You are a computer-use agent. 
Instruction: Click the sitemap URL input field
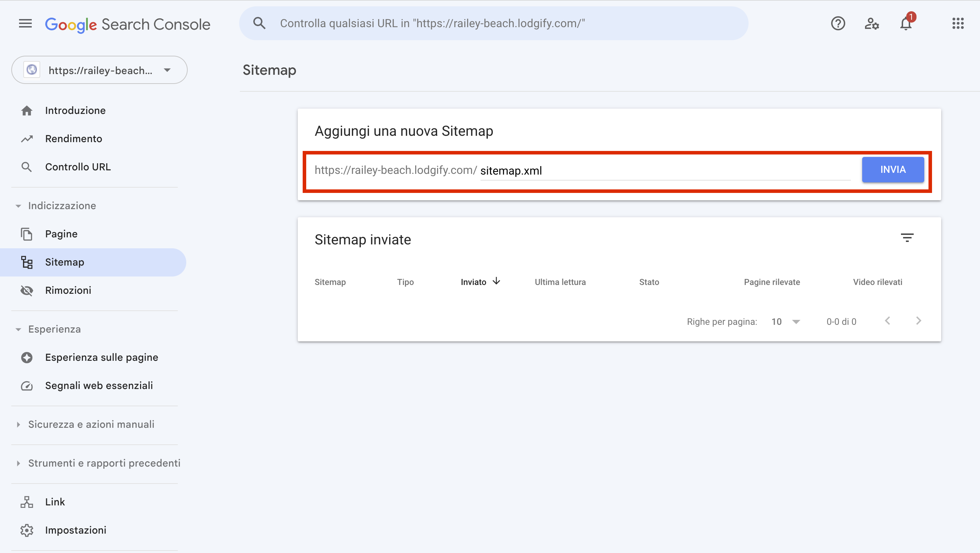pyautogui.click(x=665, y=171)
